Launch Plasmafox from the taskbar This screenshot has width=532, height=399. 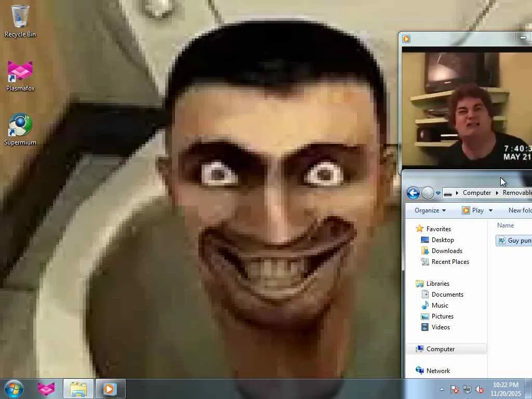point(46,389)
